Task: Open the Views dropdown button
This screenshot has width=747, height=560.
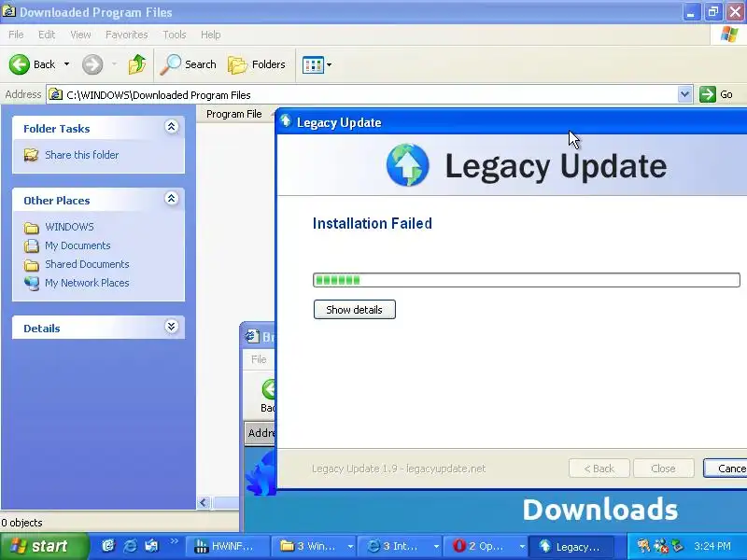Action: [x=317, y=64]
